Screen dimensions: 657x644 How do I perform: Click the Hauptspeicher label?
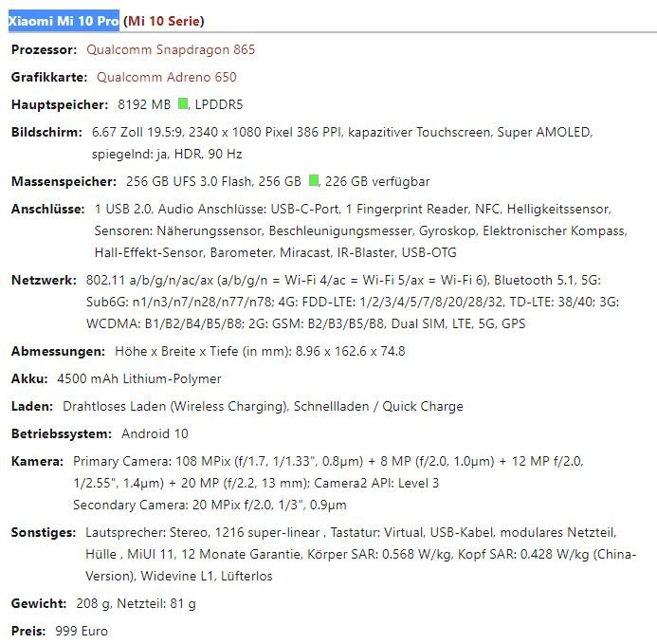pos(60,105)
